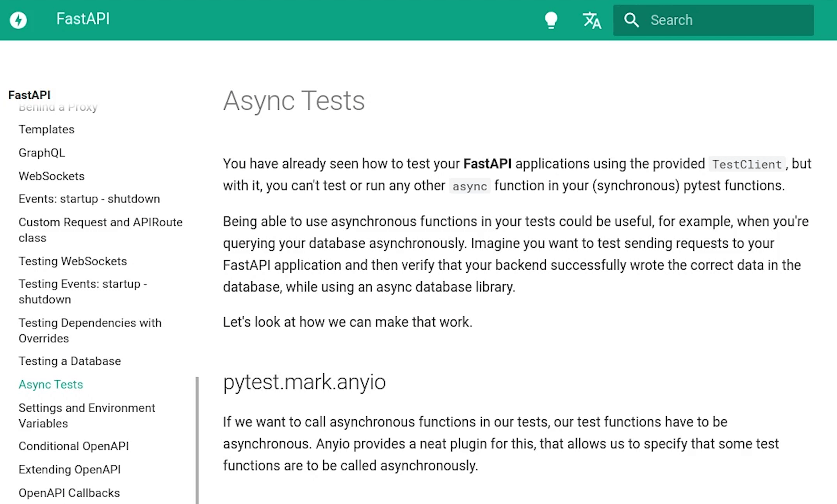Image resolution: width=837 pixels, height=504 pixels.
Task: Open Testing Events: startup - shutdown
Action: pos(83,291)
